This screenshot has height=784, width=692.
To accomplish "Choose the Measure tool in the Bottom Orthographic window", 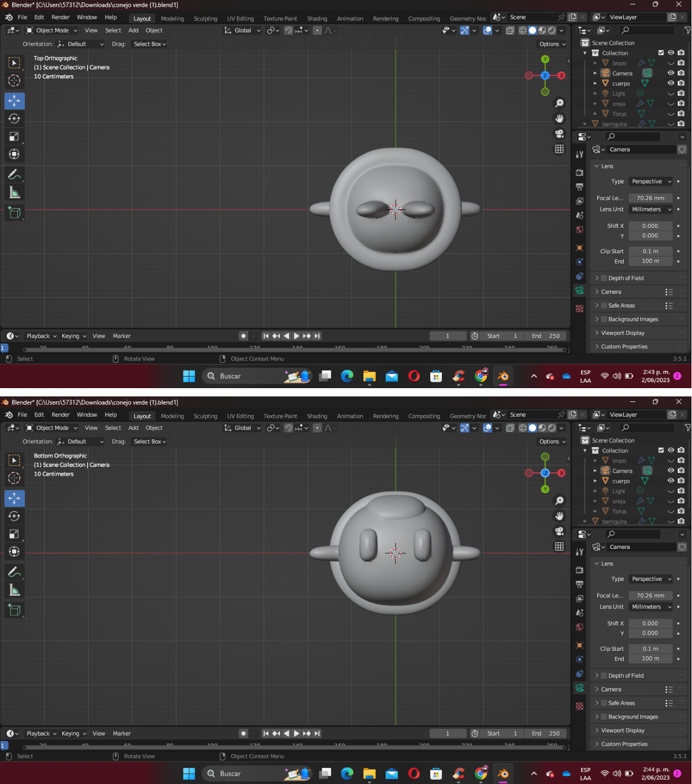I will tap(14, 590).
